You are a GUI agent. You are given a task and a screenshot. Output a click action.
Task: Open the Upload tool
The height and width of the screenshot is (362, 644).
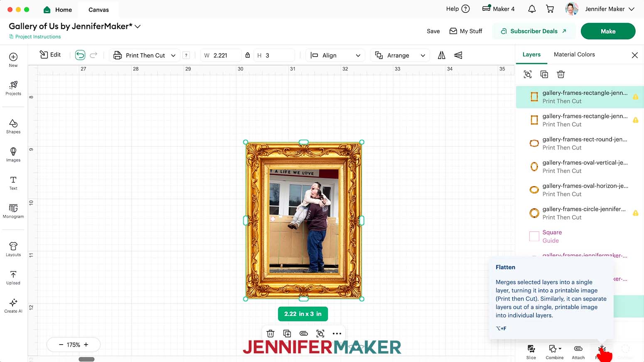point(13,277)
